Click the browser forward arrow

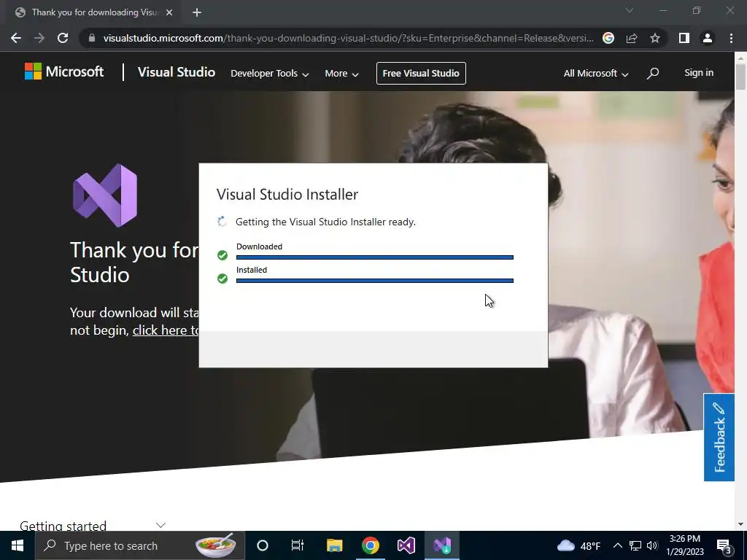tap(39, 38)
